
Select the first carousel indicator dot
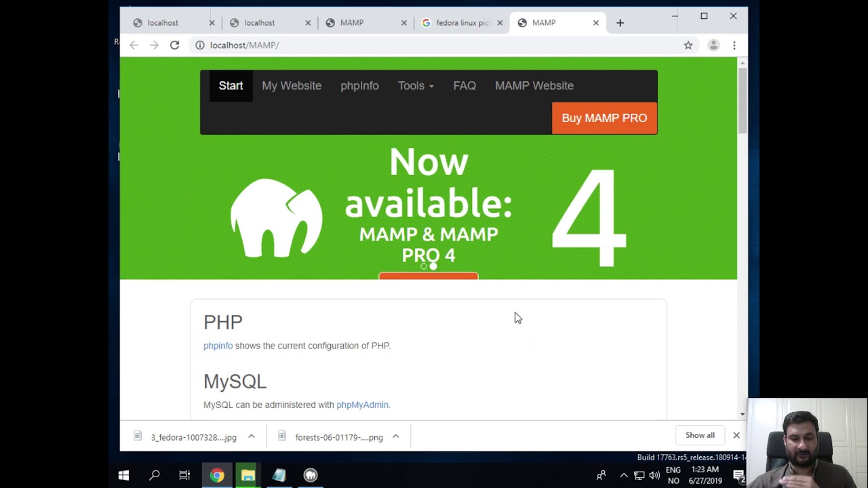pos(424,266)
